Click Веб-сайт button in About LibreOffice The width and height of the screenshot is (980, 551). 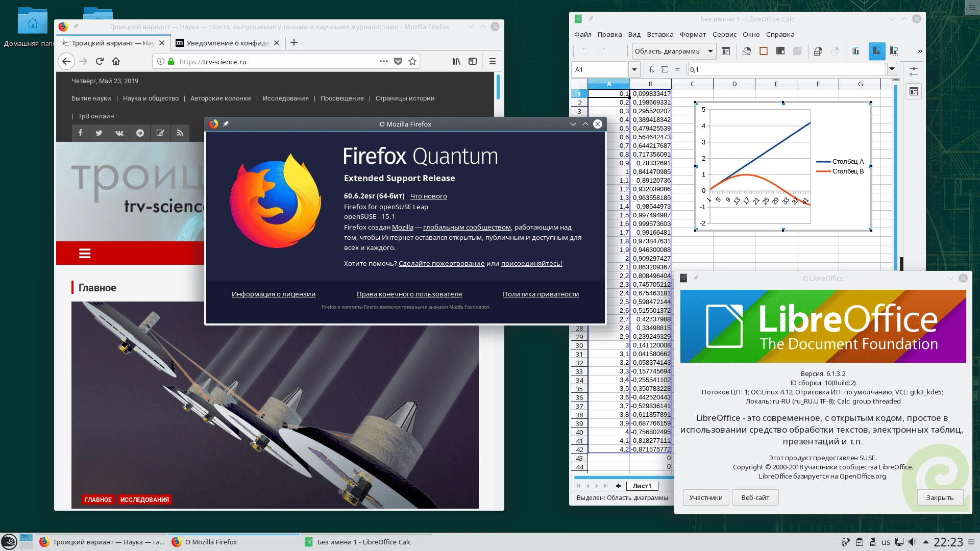click(755, 498)
